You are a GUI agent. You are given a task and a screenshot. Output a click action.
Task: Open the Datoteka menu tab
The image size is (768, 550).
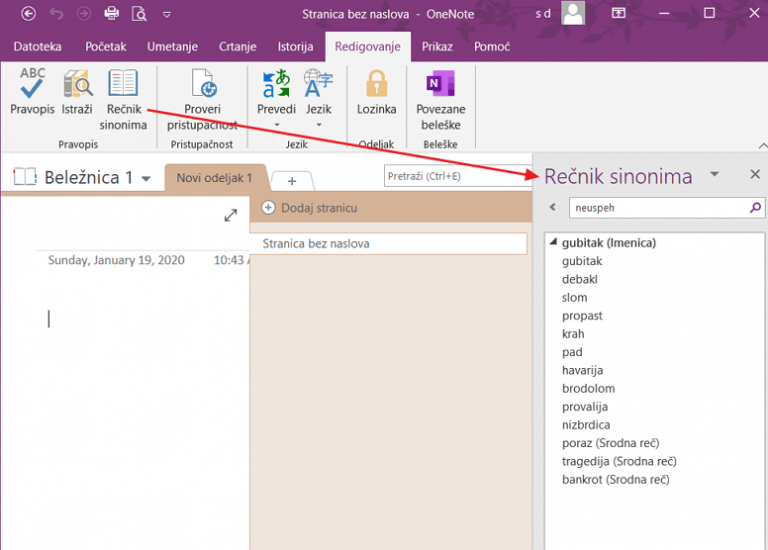tap(38, 47)
